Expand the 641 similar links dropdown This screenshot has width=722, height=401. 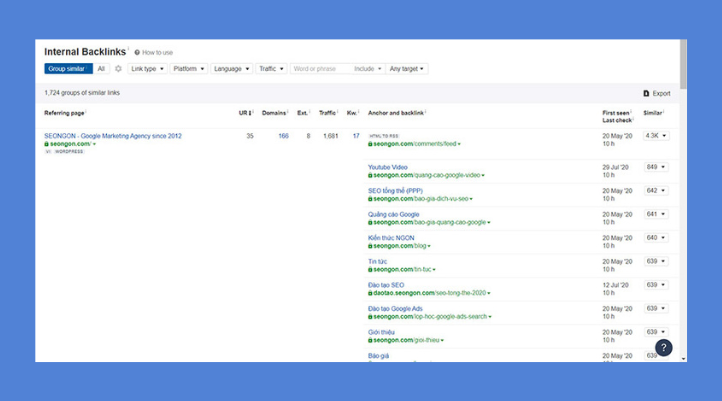(656, 214)
